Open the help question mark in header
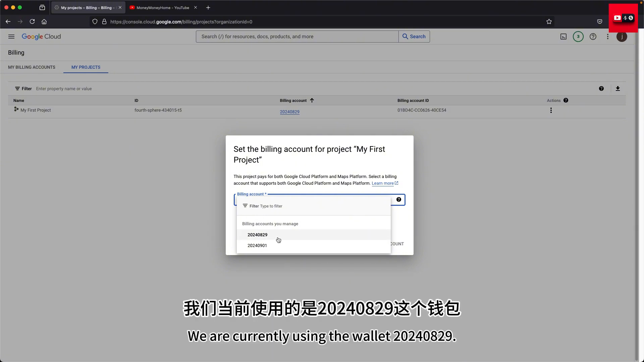Image resolution: width=644 pixels, height=362 pixels. [x=593, y=37]
